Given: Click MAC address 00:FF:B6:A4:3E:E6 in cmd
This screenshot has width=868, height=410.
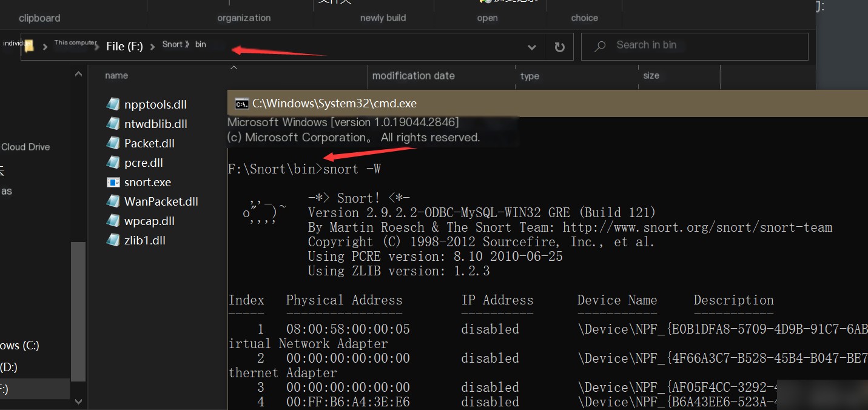Looking at the screenshot, I should click(348, 402).
